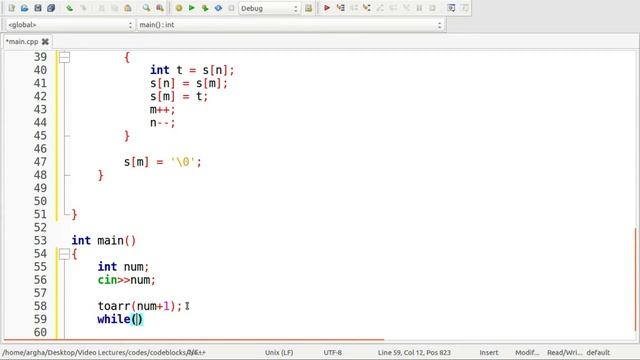Close the main.cpp tab with its X
This screenshot has height=360, width=640.
point(45,42)
